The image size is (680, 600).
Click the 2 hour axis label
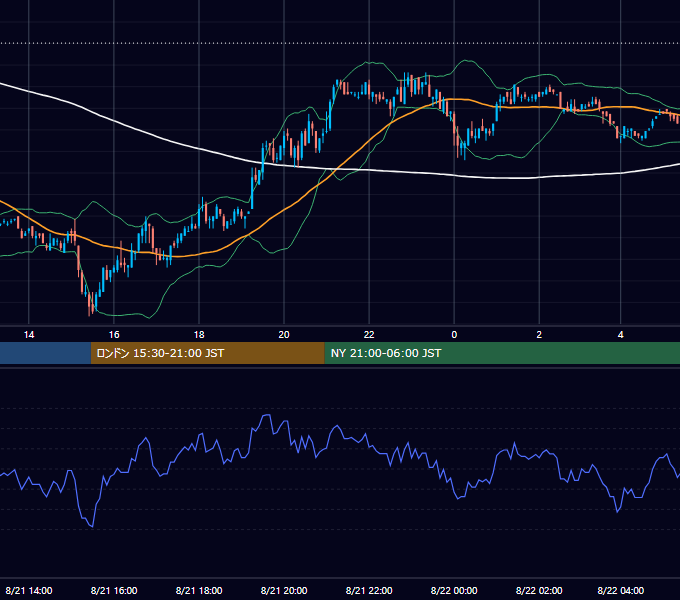pyautogui.click(x=539, y=335)
